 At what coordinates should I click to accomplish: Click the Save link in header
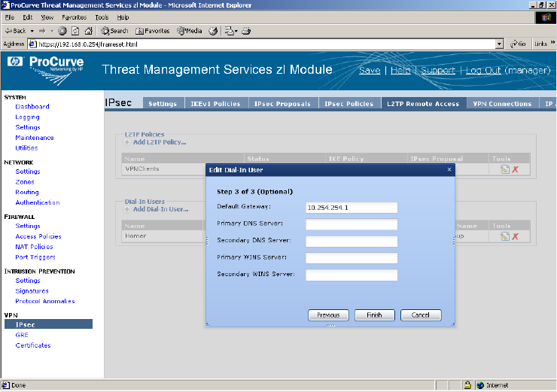tap(370, 70)
